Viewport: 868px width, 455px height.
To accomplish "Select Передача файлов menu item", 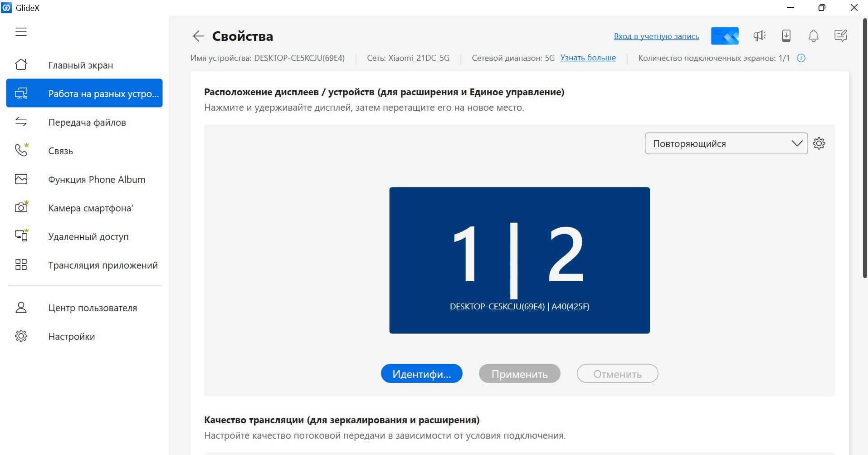I will click(84, 122).
